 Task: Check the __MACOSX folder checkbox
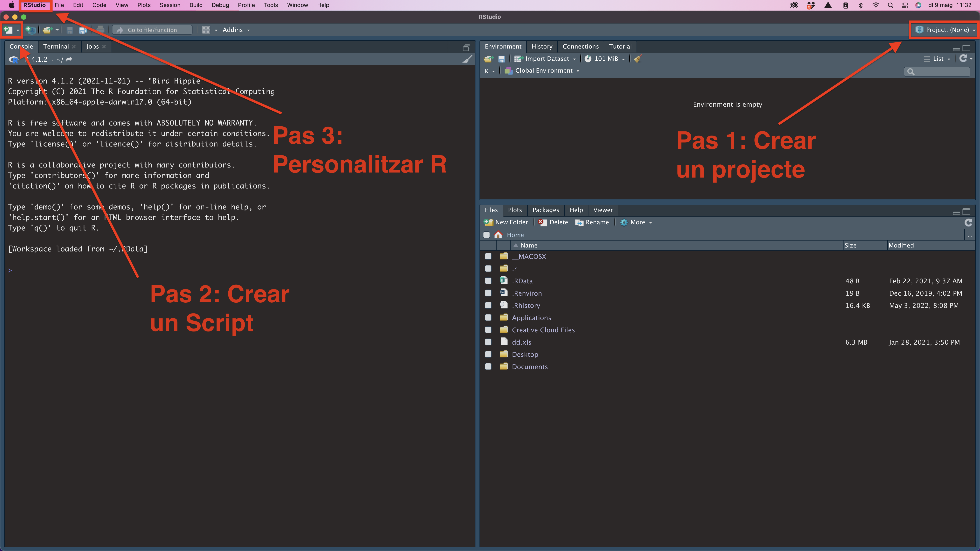(488, 256)
